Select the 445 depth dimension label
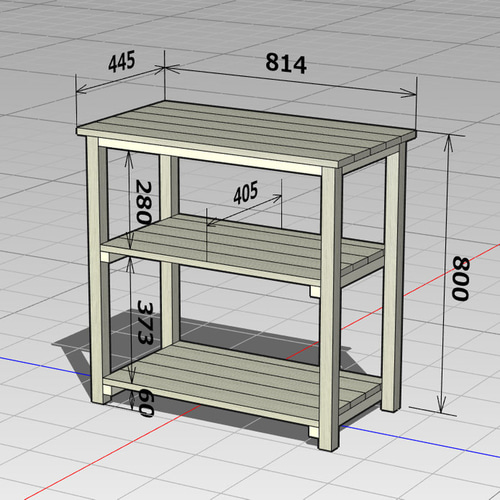Viewport: 500px width, 500px height. tap(122, 61)
